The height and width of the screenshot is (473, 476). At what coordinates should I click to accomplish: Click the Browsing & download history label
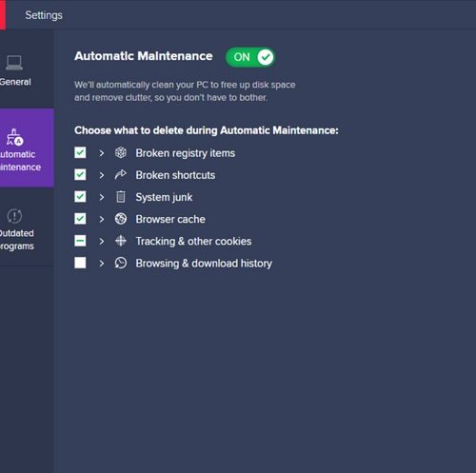[204, 264]
